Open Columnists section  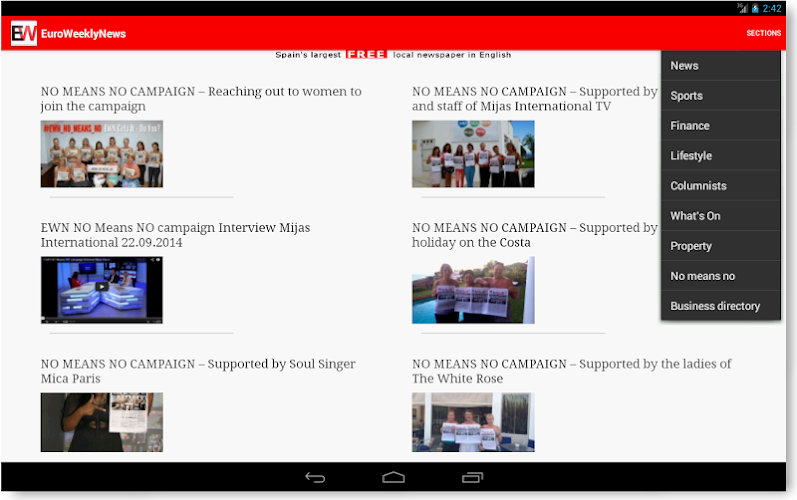[721, 186]
